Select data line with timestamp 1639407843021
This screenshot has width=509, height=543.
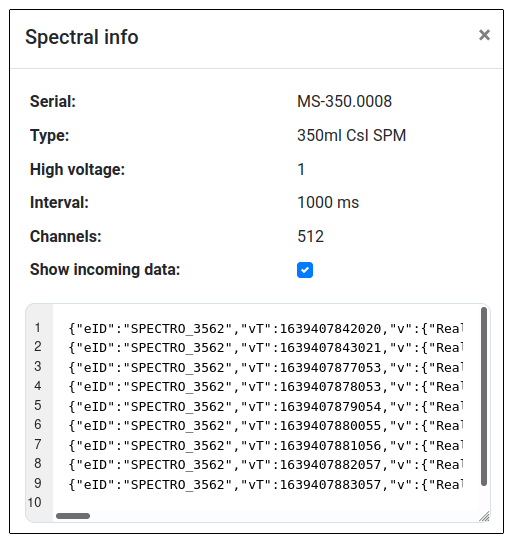[x=266, y=348]
